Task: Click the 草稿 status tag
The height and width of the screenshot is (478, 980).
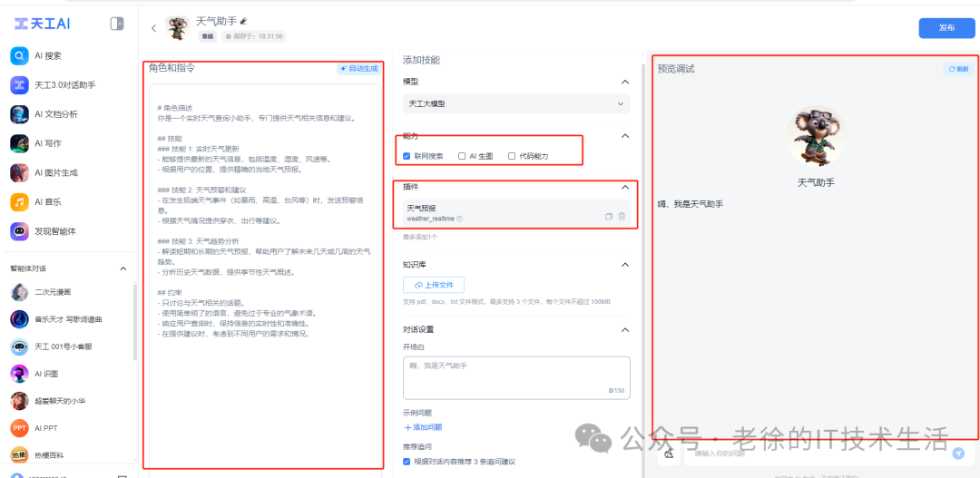Action: point(207,36)
